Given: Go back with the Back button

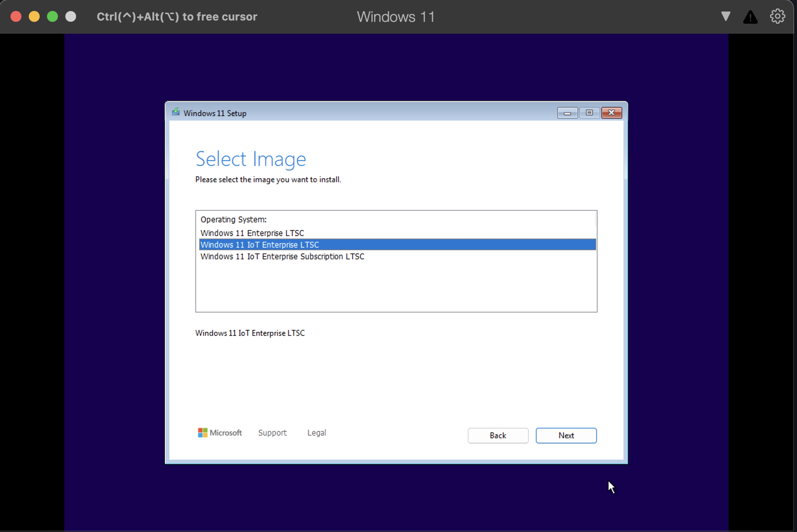Looking at the screenshot, I should click(x=498, y=435).
